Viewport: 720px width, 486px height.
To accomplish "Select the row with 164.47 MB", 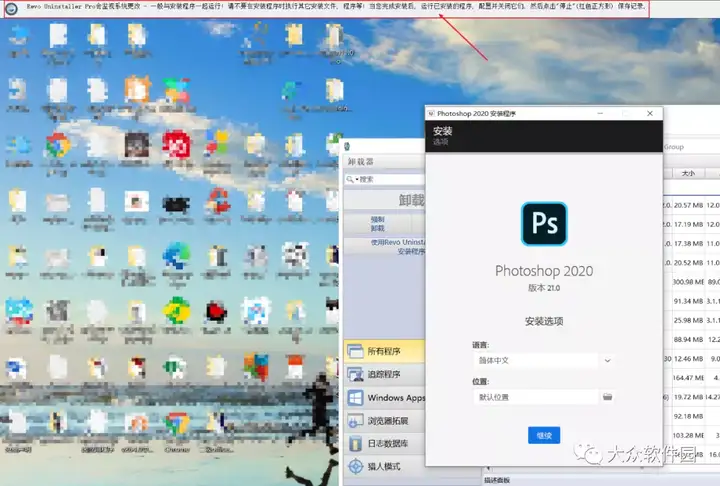I will coord(691,378).
